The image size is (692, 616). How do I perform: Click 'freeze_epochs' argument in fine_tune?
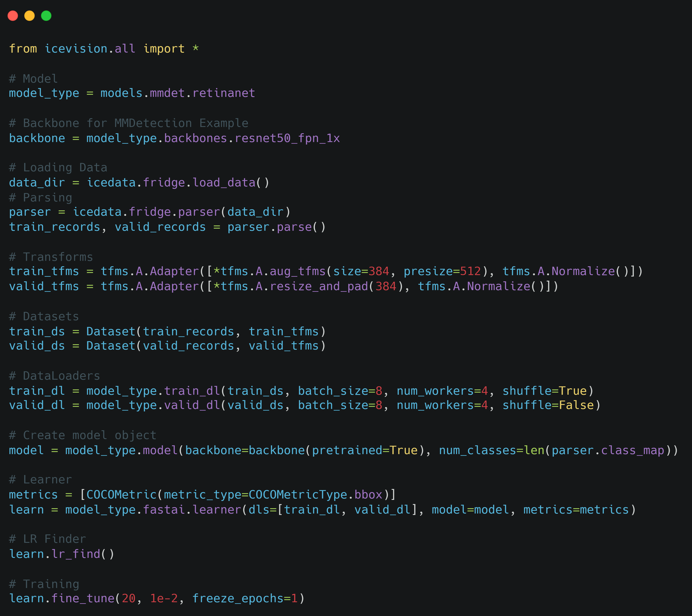pos(238,598)
